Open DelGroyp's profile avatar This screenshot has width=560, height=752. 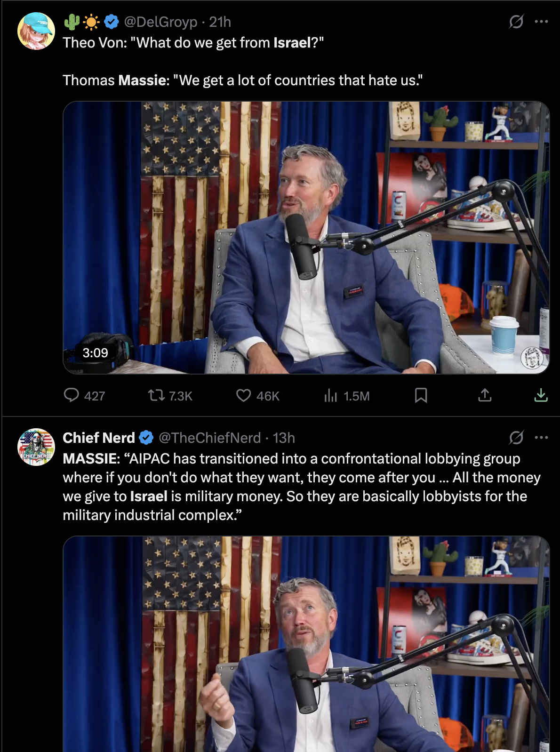(x=36, y=31)
